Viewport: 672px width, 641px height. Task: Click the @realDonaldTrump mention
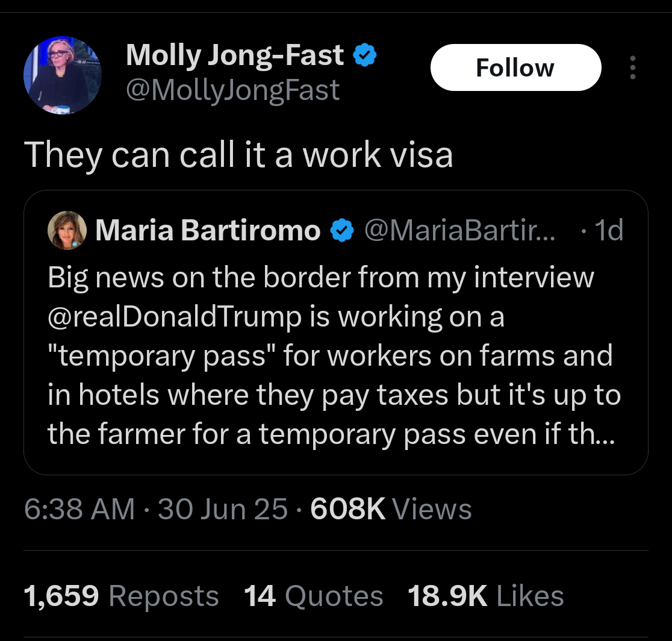(175, 317)
